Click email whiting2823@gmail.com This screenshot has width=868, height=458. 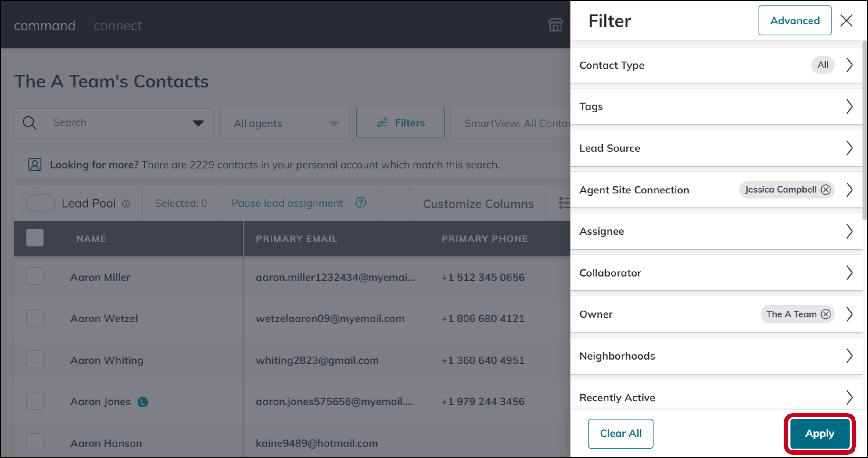317,360
